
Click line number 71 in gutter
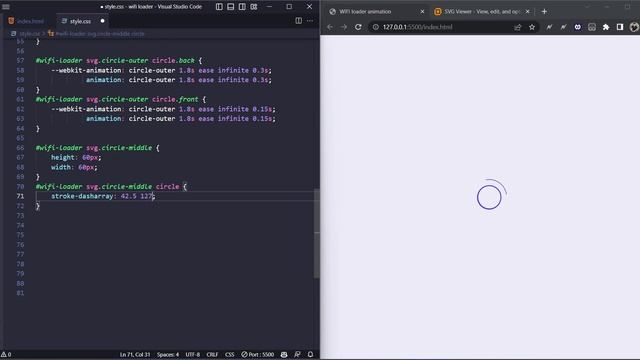click(x=20, y=196)
